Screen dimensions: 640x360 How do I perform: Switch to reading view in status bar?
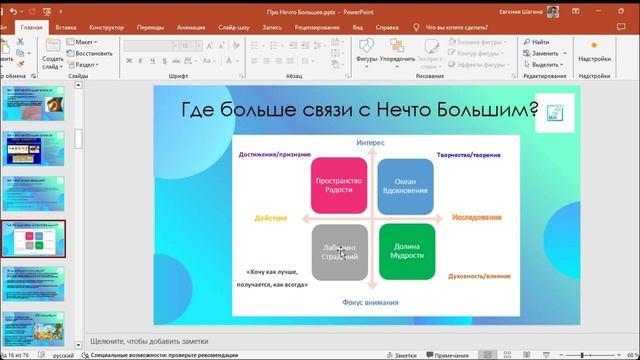527,355
